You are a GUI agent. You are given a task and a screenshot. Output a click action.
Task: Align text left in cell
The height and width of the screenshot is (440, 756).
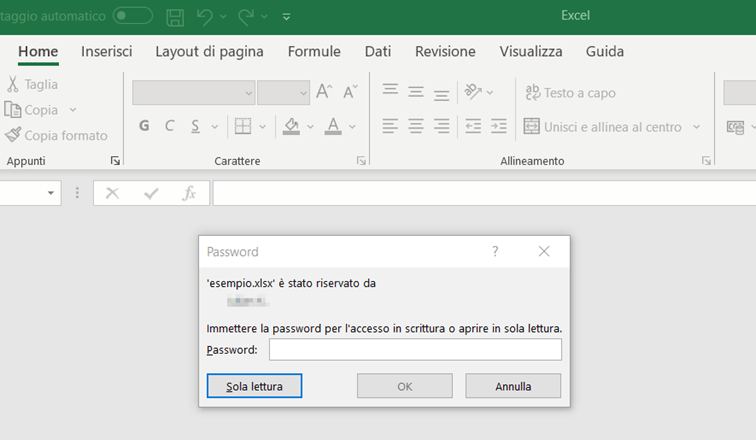click(390, 126)
